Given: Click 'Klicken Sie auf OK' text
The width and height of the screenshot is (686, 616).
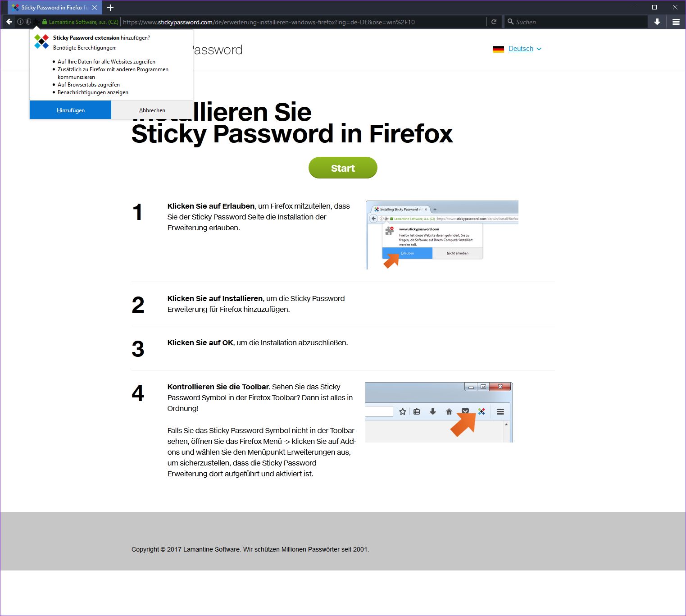Looking at the screenshot, I should (200, 342).
